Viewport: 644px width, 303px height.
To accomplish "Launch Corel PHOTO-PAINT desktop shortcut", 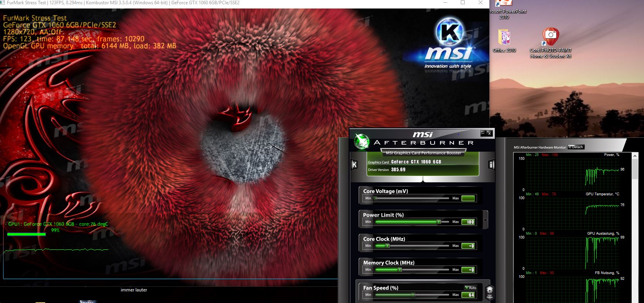I will (x=551, y=43).
